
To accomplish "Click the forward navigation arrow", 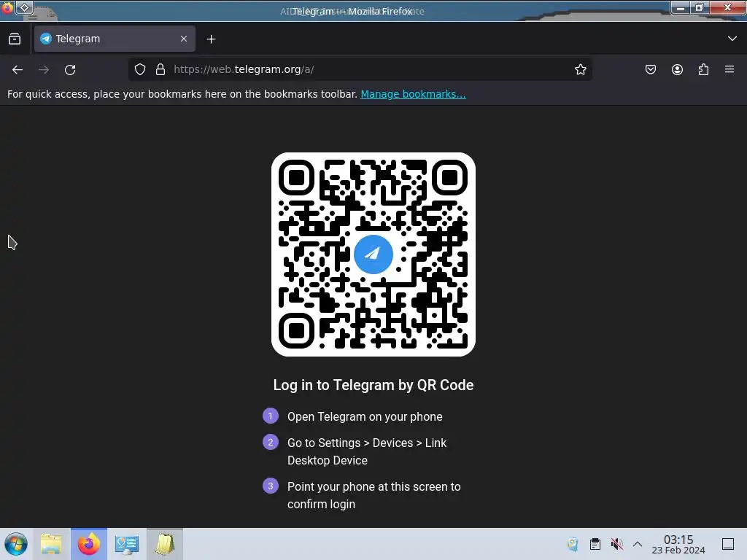I will tap(44, 69).
